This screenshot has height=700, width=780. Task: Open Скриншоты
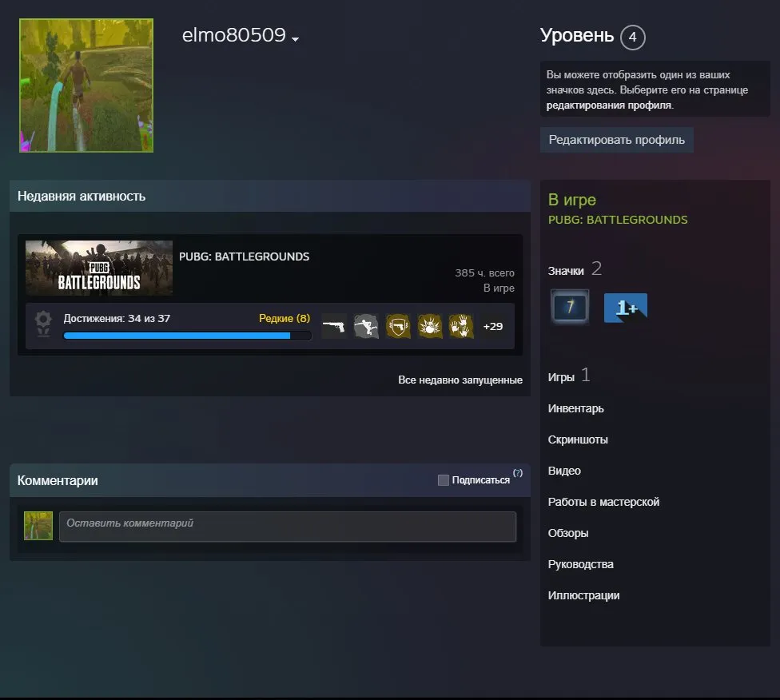pyautogui.click(x=578, y=439)
